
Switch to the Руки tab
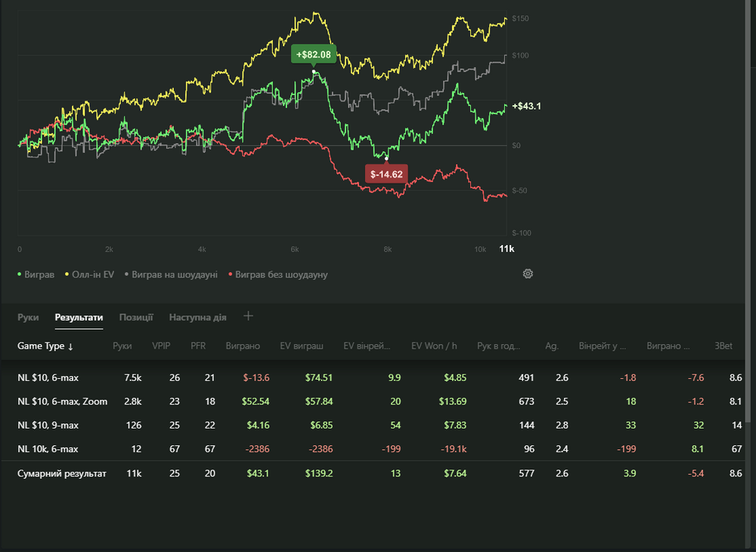click(x=28, y=318)
